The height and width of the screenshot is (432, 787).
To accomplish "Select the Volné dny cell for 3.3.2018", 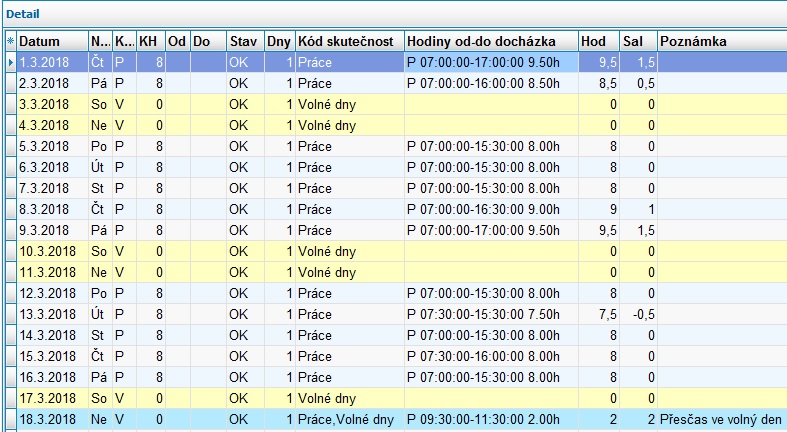I will coord(350,104).
